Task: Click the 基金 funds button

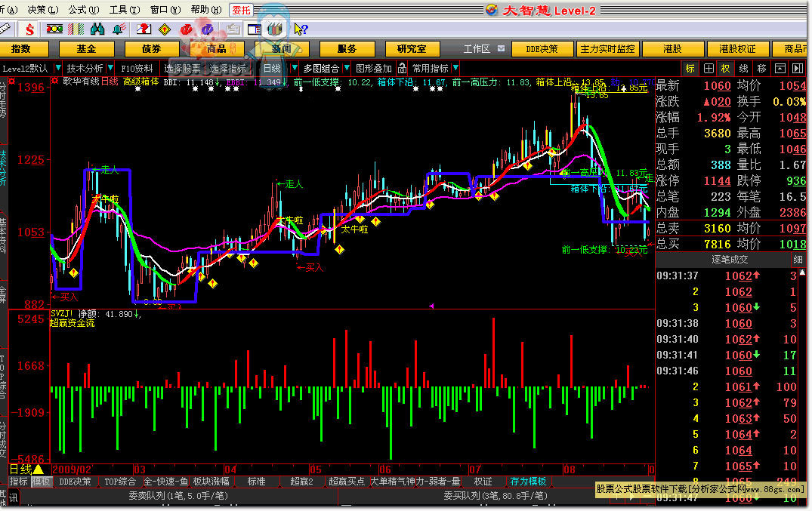Action: (86, 48)
